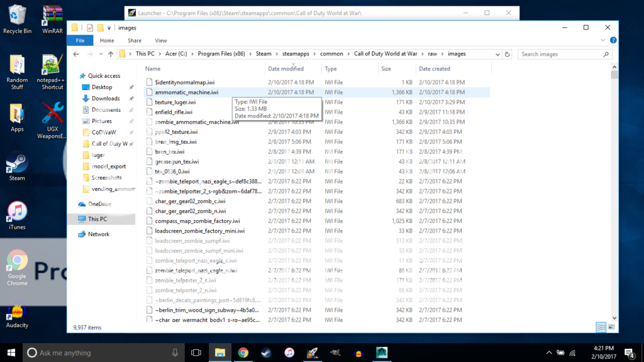Show hidden system tray icons
This screenshot has width=644, height=362.
click(x=548, y=353)
